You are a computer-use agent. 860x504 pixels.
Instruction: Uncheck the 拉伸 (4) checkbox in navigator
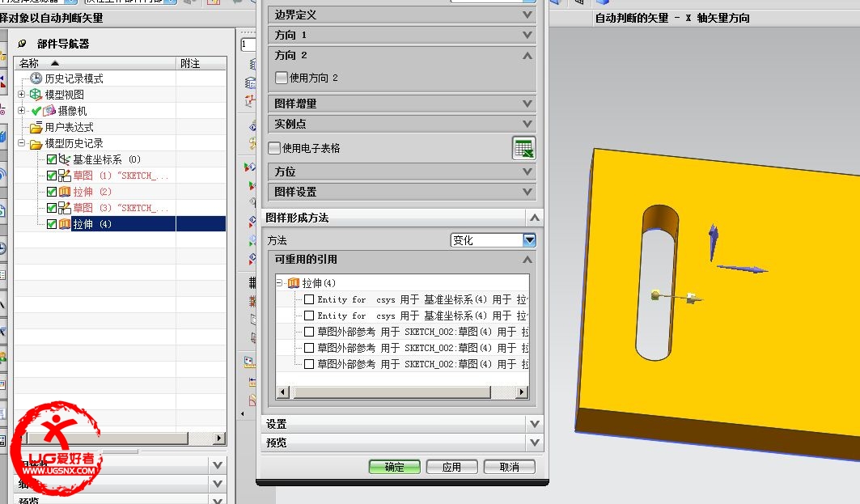pos(52,224)
